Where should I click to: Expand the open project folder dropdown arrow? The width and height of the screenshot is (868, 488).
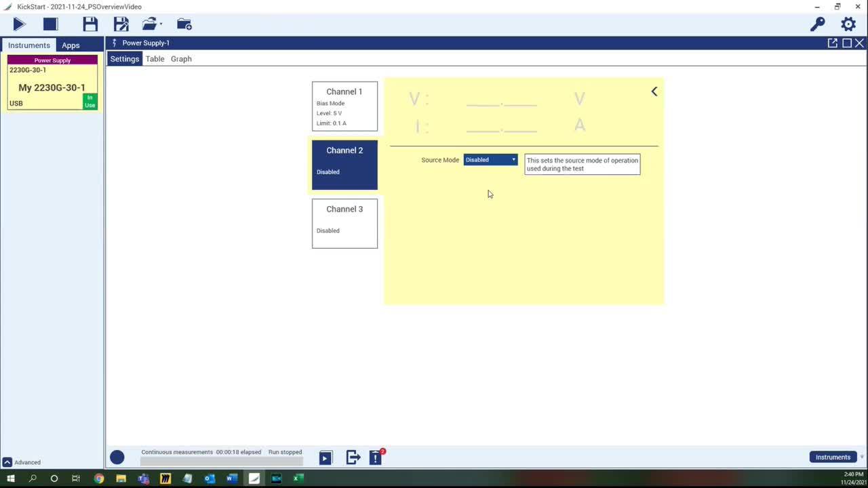tap(161, 24)
